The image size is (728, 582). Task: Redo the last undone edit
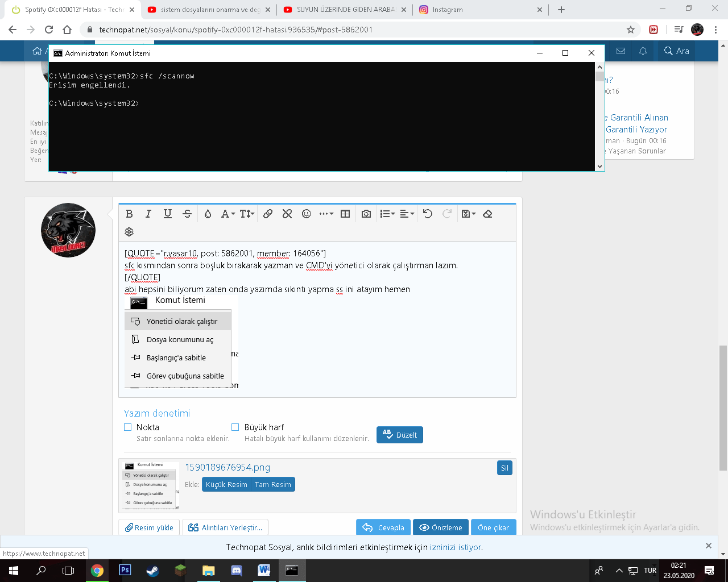click(447, 214)
